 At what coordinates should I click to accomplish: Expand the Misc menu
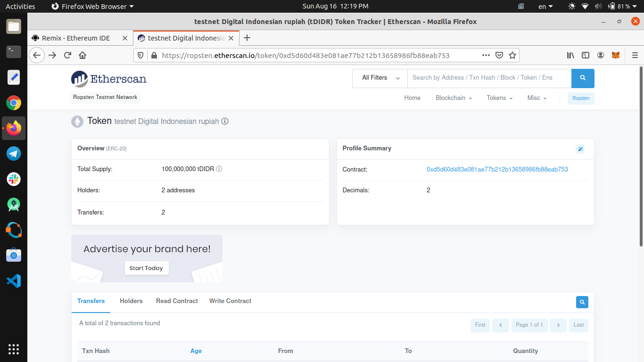point(537,98)
